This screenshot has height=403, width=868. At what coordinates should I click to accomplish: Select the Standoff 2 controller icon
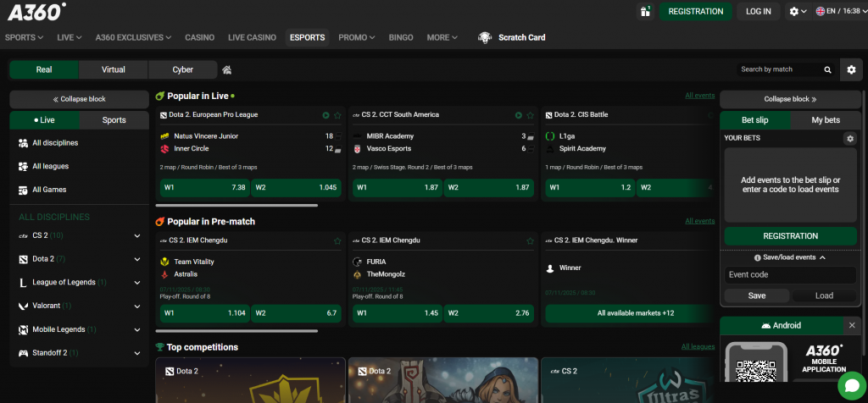[23, 353]
